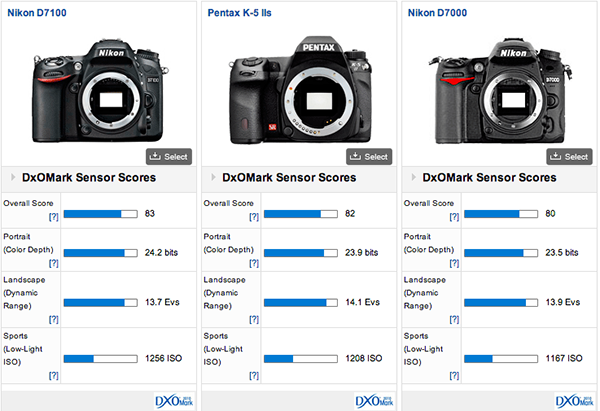Click DxOMark logo under Pentax K-5 IIs
Image resolution: width=600 pixels, height=411 pixels.
click(x=374, y=401)
